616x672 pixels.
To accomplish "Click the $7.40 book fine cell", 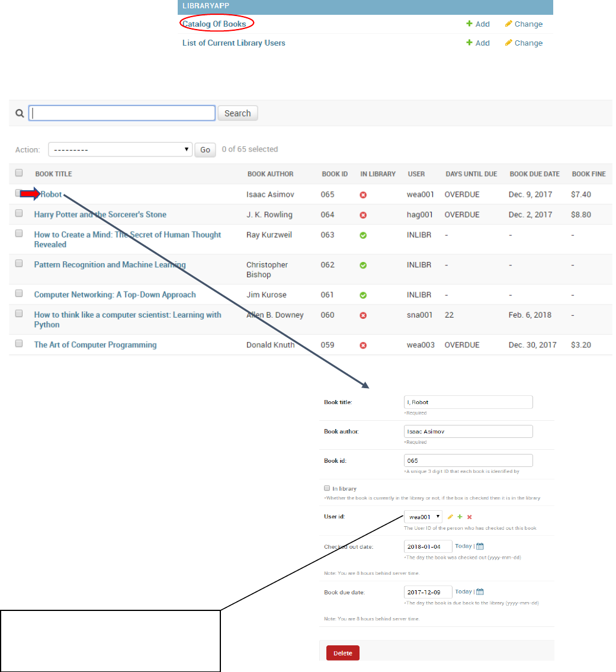I will click(x=581, y=194).
